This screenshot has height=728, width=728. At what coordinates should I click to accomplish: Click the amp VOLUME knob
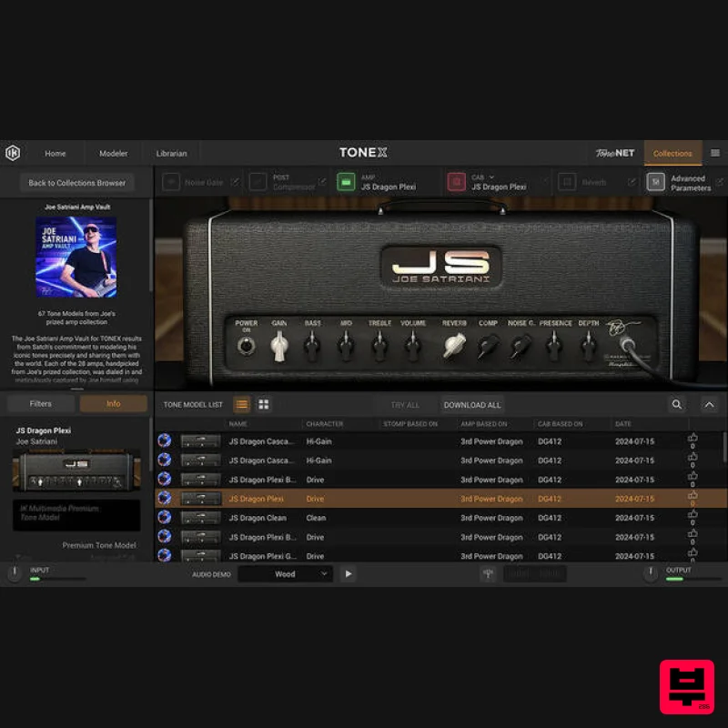tap(413, 347)
